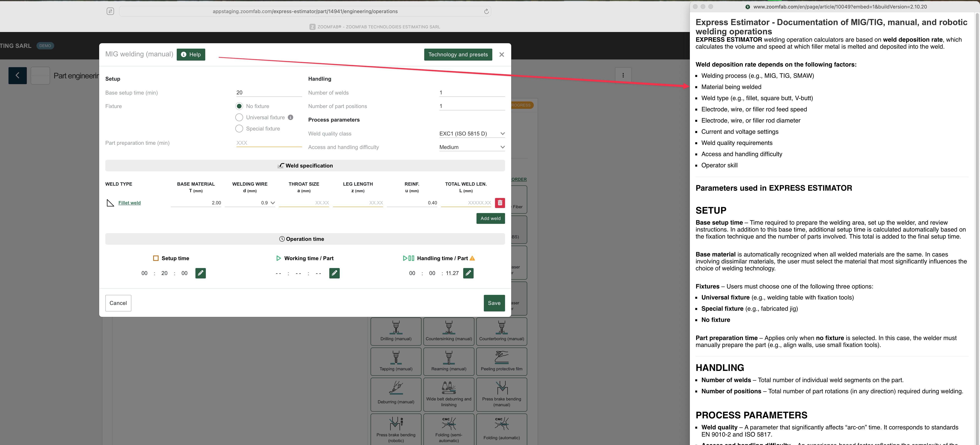Viewport: 980px width, 445px height.
Task: Click the Fillet weld type link
Action: pos(129,203)
